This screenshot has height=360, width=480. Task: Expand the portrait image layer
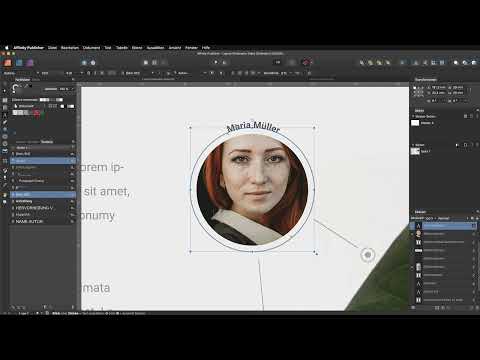pos(413,234)
